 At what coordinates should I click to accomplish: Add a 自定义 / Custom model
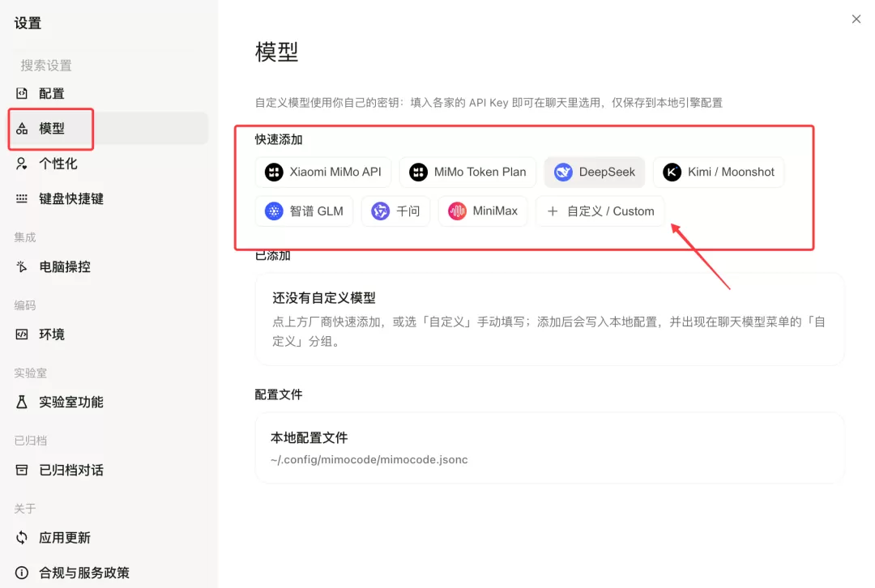click(x=600, y=211)
